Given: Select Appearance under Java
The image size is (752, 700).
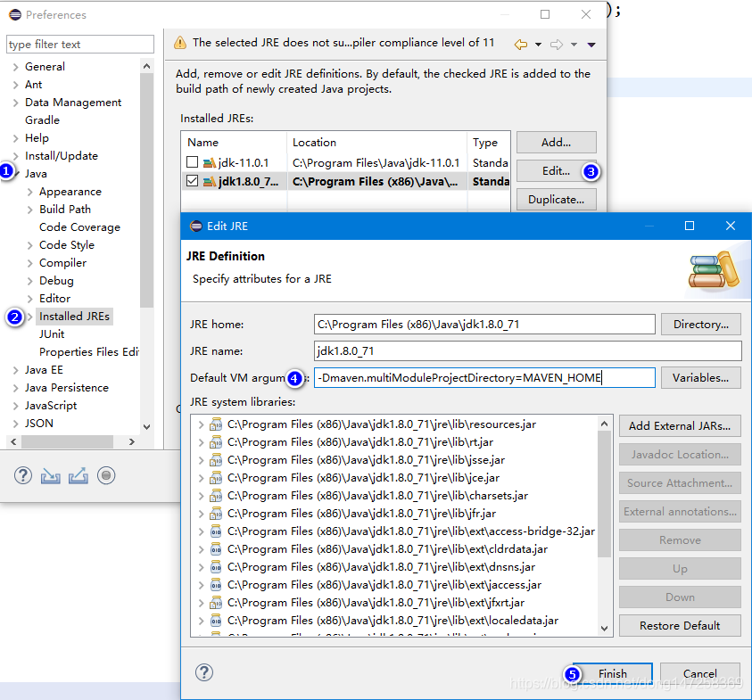Looking at the screenshot, I should pos(70,192).
